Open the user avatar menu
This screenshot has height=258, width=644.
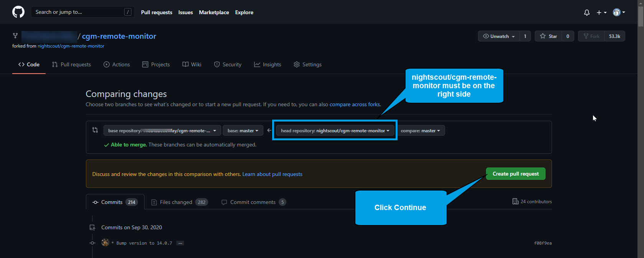tap(618, 12)
